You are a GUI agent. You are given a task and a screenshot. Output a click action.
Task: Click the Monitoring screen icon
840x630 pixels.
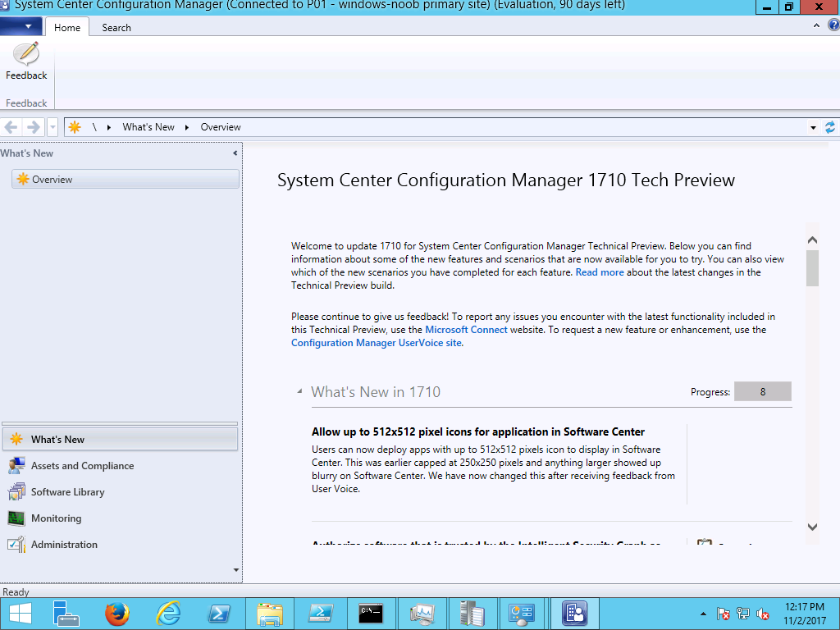pyautogui.click(x=16, y=518)
